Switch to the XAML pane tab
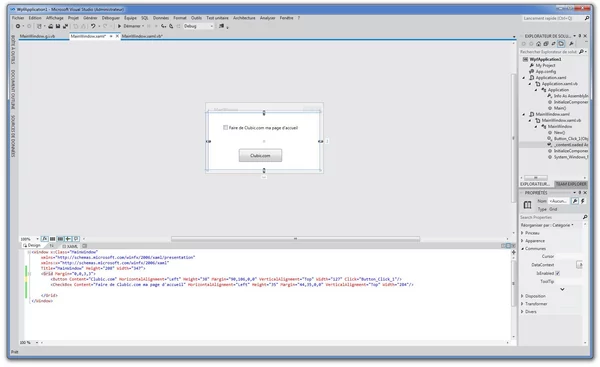Image resolution: width=600 pixels, height=367 pixels. [70, 246]
